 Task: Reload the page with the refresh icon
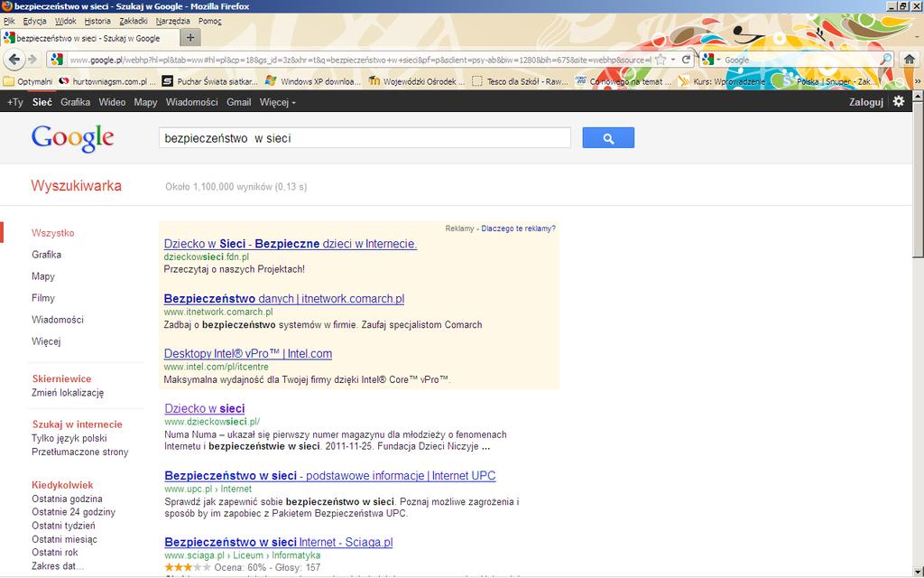coord(686,60)
